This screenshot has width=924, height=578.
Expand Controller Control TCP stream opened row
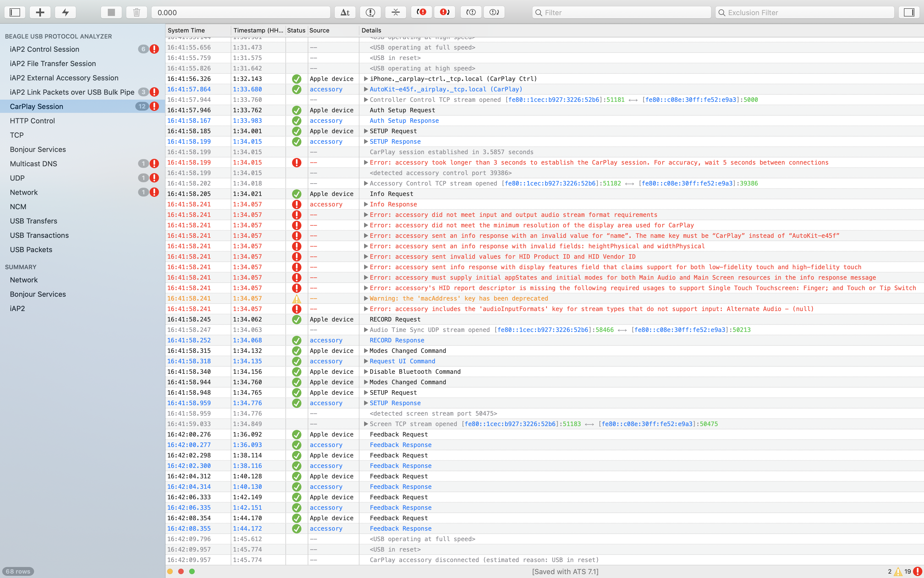366,99
